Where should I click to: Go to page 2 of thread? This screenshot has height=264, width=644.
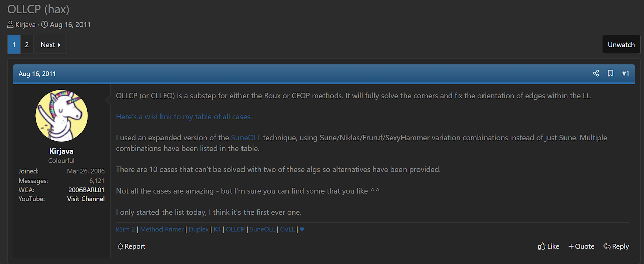[27, 44]
